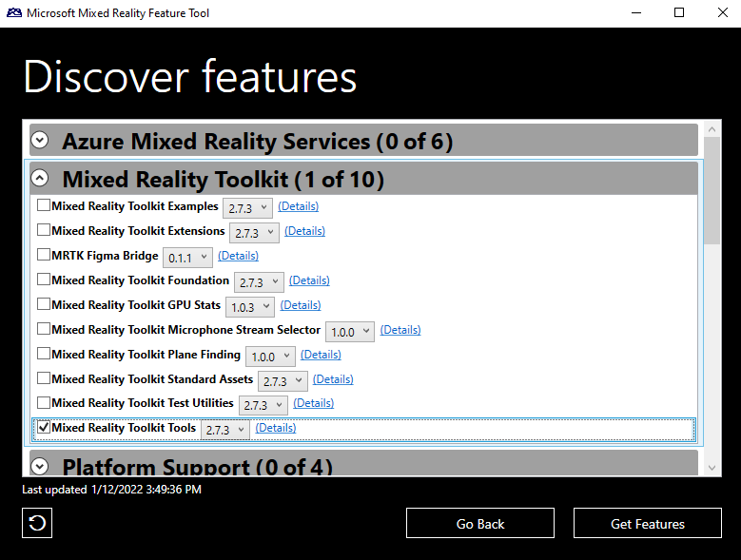Open Details link for Toolkit Tools
Screen dimensions: 741x560
point(276,427)
